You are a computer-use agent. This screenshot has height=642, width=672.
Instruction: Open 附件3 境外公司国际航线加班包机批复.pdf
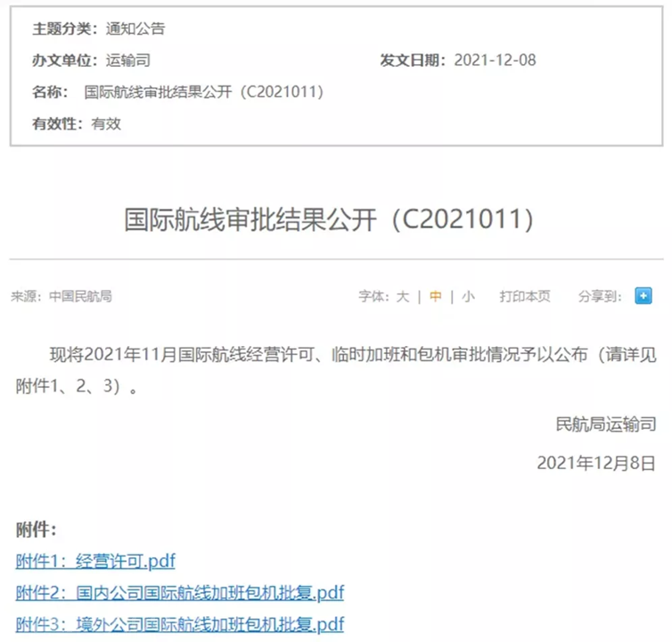click(179, 623)
